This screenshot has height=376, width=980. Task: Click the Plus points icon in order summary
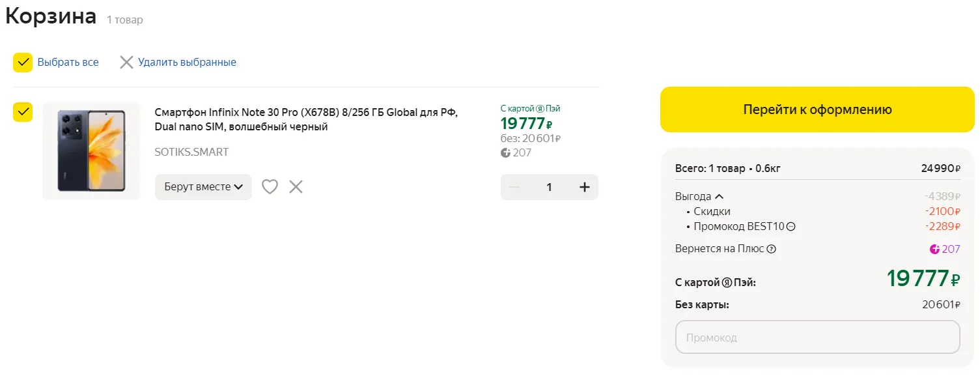[935, 249]
